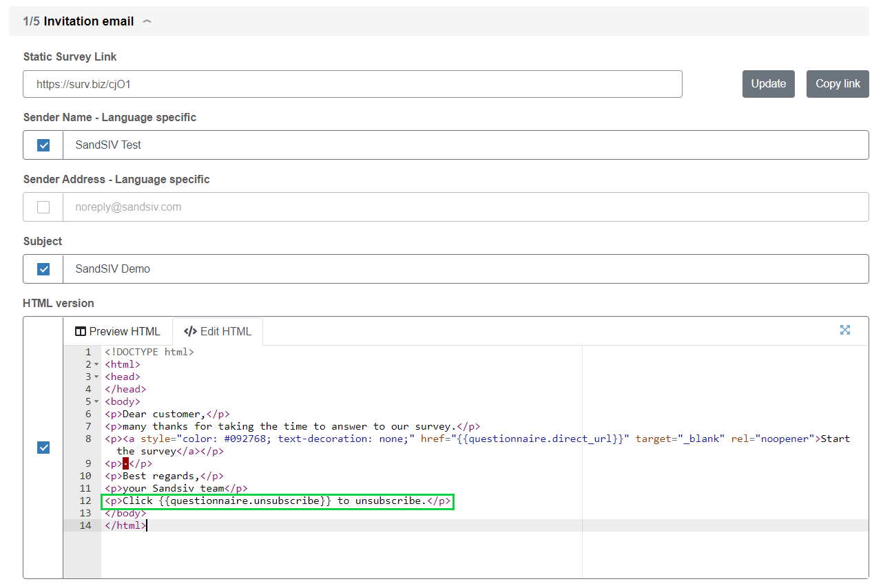883x588 pixels.
Task: Click the noreply@sandsiv.com sender address field
Action: tap(466, 207)
